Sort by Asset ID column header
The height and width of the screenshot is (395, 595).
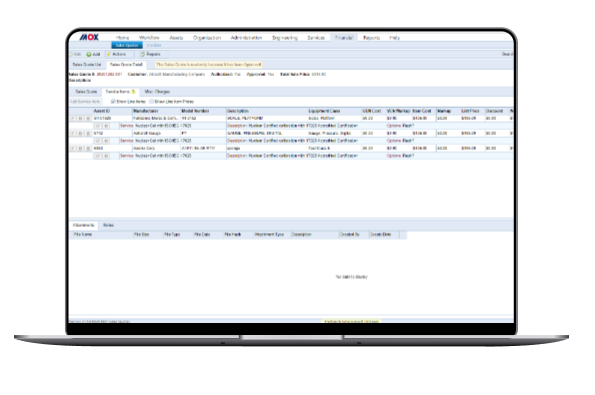pyautogui.click(x=102, y=111)
